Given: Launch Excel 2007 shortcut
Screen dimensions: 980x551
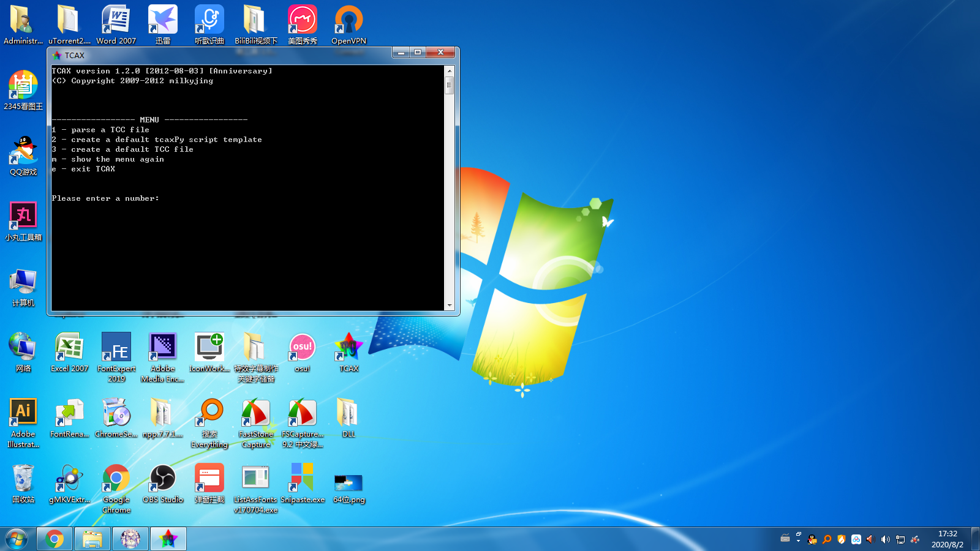Looking at the screenshot, I should [69, 352].
